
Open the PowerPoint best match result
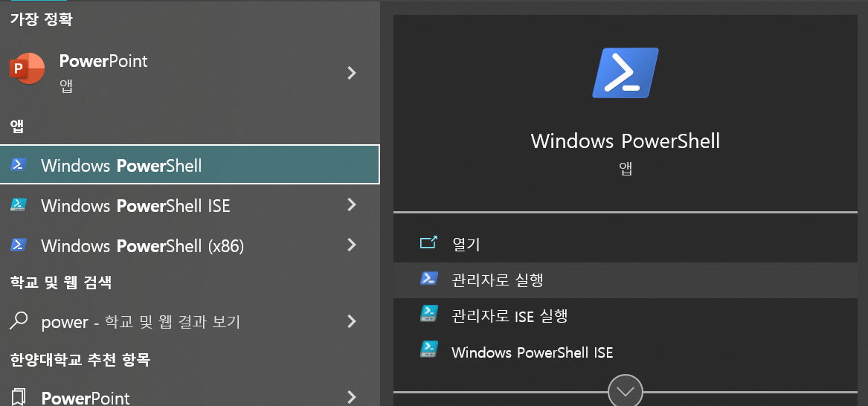click(190, 72)
